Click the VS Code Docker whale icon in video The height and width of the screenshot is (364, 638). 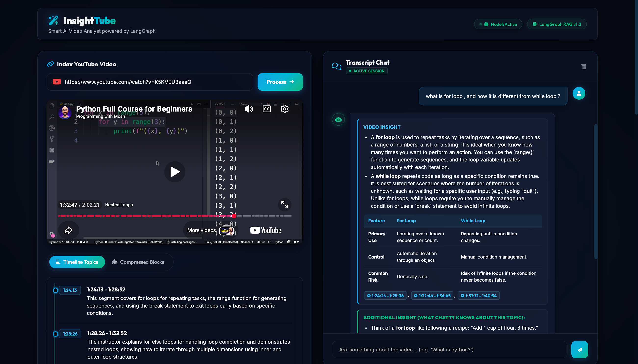[52, 161]
